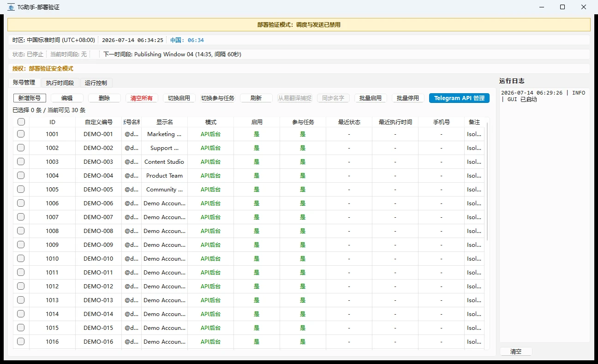Screen dimensions: 598x364
Task: Click the 备注 column header
Action: tap(474, 122)
